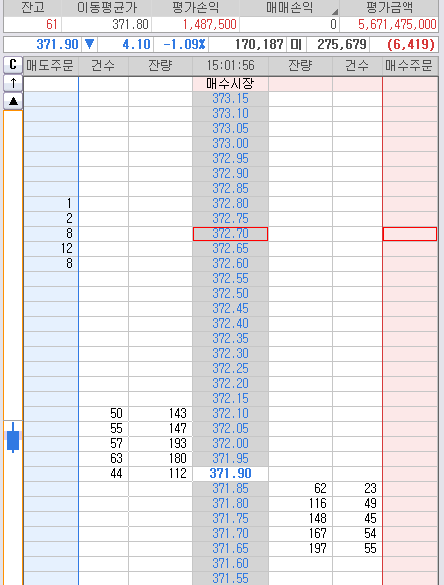
Task: Click the 평가손익 value 1,487,500
Action: click(210, 25)
